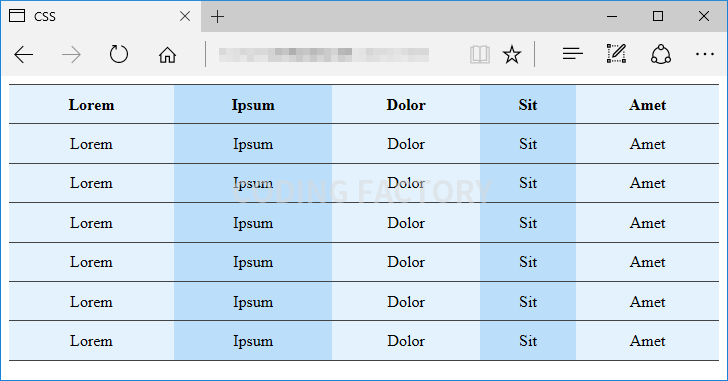Close the CSS tab
This screenshot has width=728, height=381.
[185, 16]
